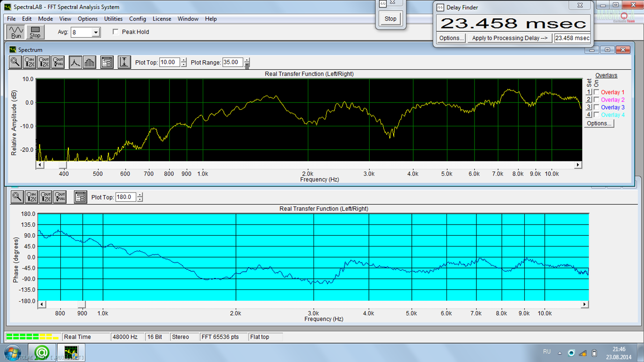Open the Window menu
The width and height of the screenshot is (644, 362).
click(x=188, y=19)
